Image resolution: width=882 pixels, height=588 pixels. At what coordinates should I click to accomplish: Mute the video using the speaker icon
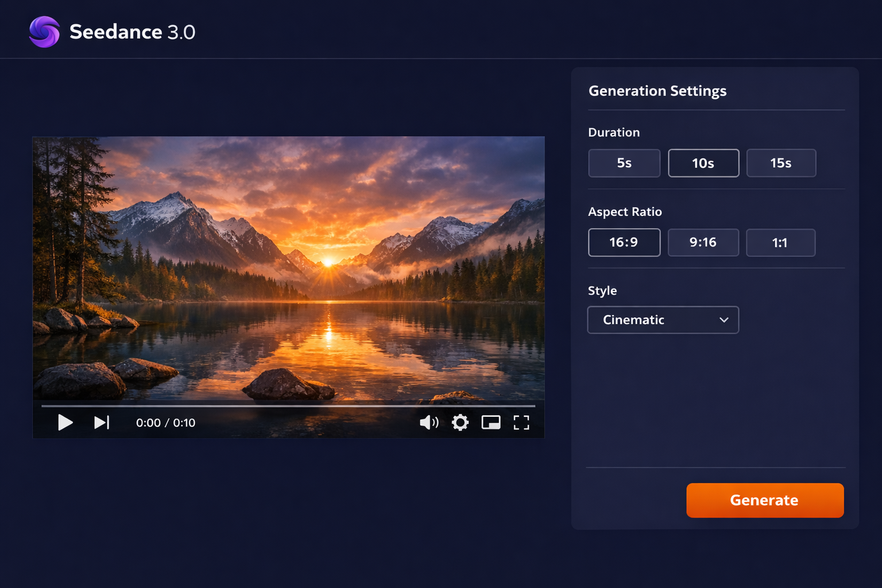(428, 423)
